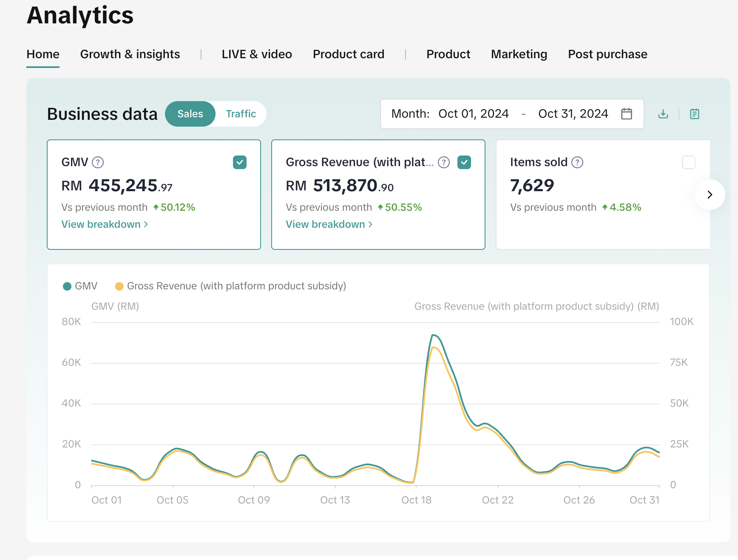
Task: Click the GMV help question mark icon
Action: point(98,162)
